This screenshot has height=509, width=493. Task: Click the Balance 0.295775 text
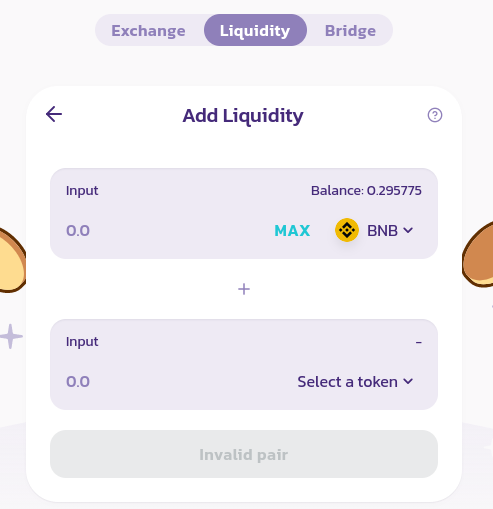pyautogui.click(x=366, y=191)
